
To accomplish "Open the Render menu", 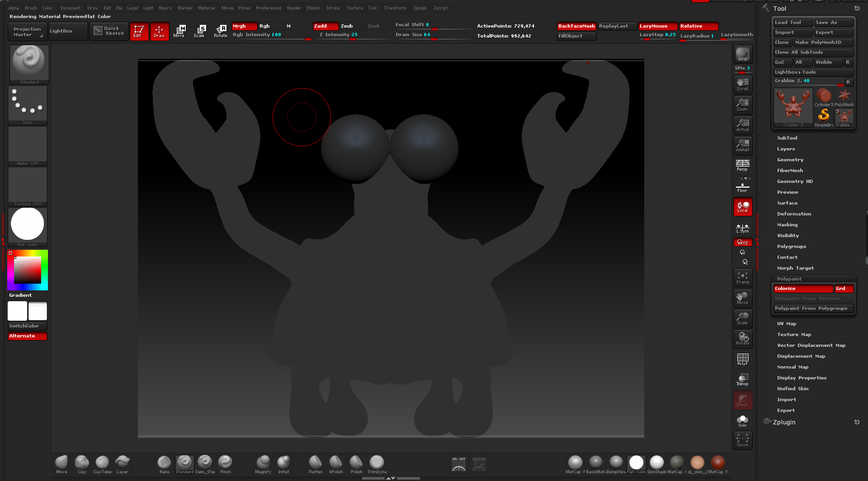I will [294, 8].
